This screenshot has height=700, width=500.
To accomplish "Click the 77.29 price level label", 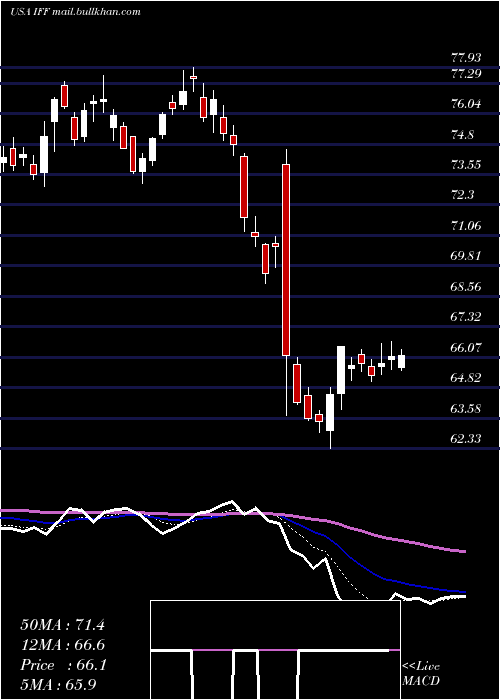I will (467, 74).
